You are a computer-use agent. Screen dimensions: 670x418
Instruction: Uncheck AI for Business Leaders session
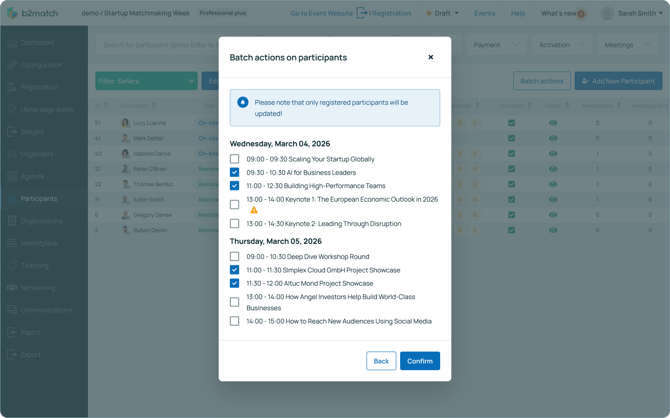235,172
